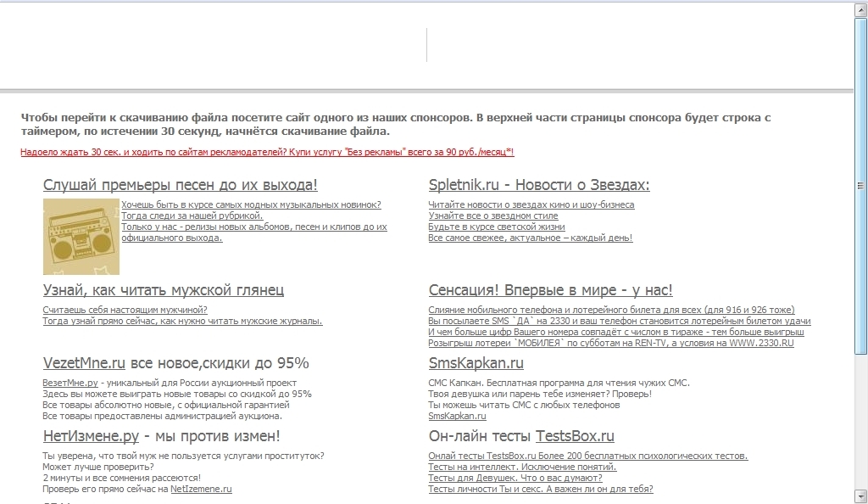
Task: Click text 'Он-лайн тесты' before TestsBox.ru
Action: pyautogui.click(x=480, y=436)
